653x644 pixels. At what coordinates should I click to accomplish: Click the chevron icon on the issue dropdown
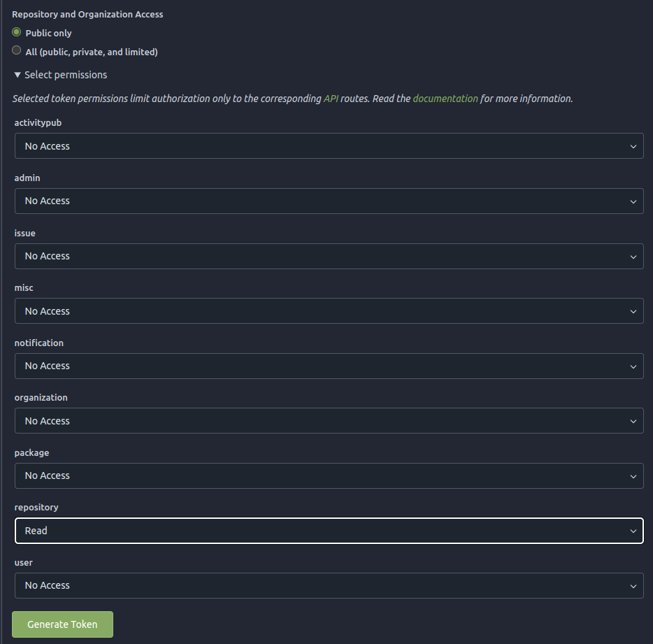coord(634,256)
